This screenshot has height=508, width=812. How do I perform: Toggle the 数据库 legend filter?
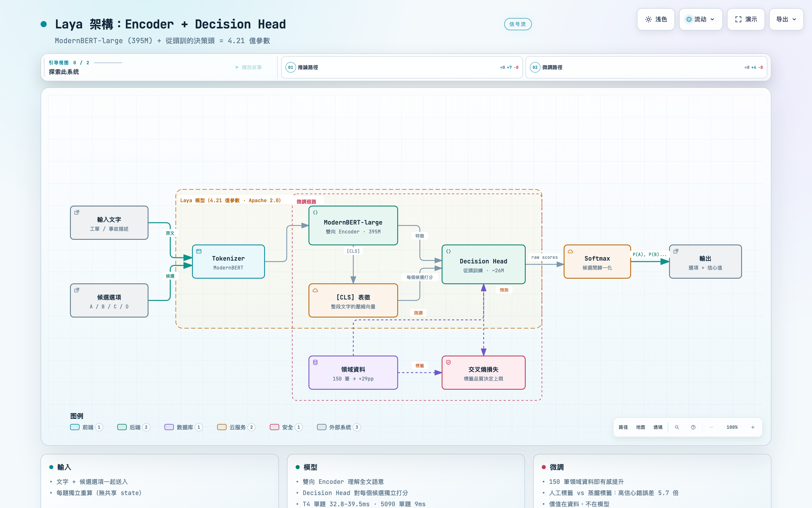[x=183, y=427]
